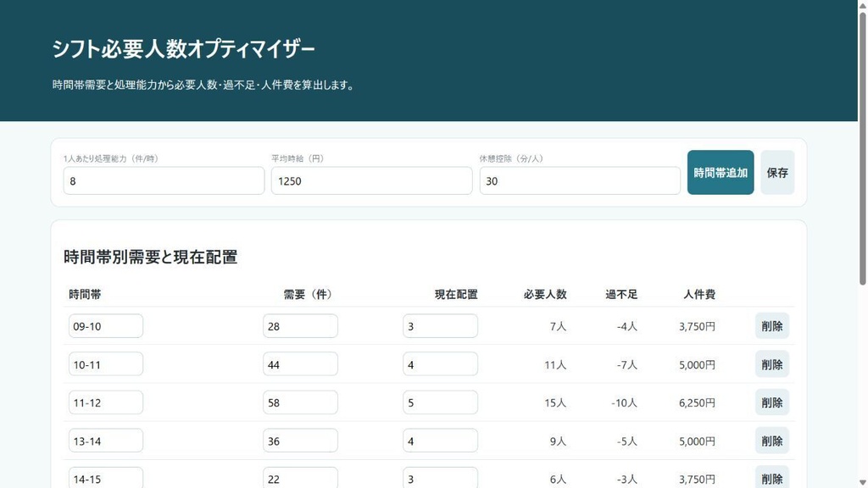Image resolution: width=868 pixels, height=488 pixels.
Task: Click the demand field showing 36
Action: pos(300,441)
